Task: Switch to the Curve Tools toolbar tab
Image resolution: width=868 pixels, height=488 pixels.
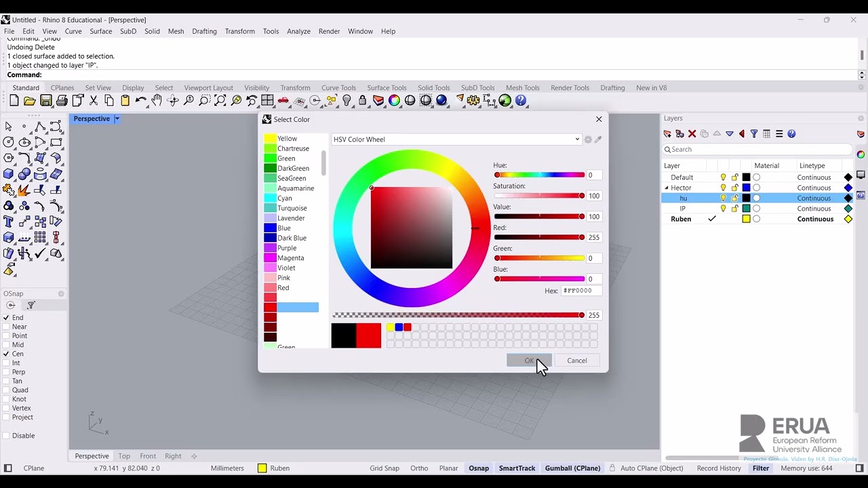Action: pyautogui.click(x=338, y=88)
